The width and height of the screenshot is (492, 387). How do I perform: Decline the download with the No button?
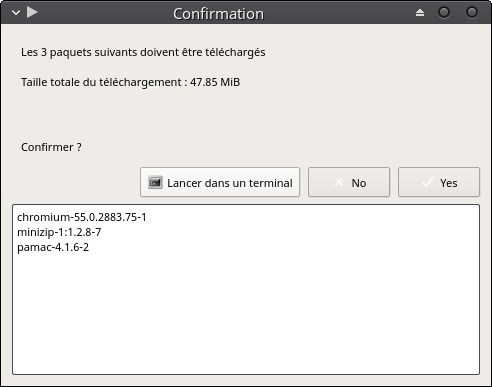(349, 182)
